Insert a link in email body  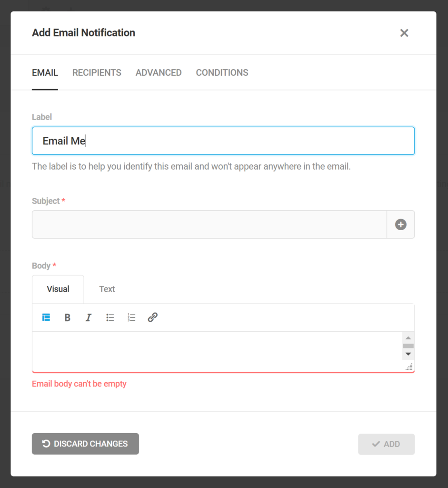pos(152,317)
